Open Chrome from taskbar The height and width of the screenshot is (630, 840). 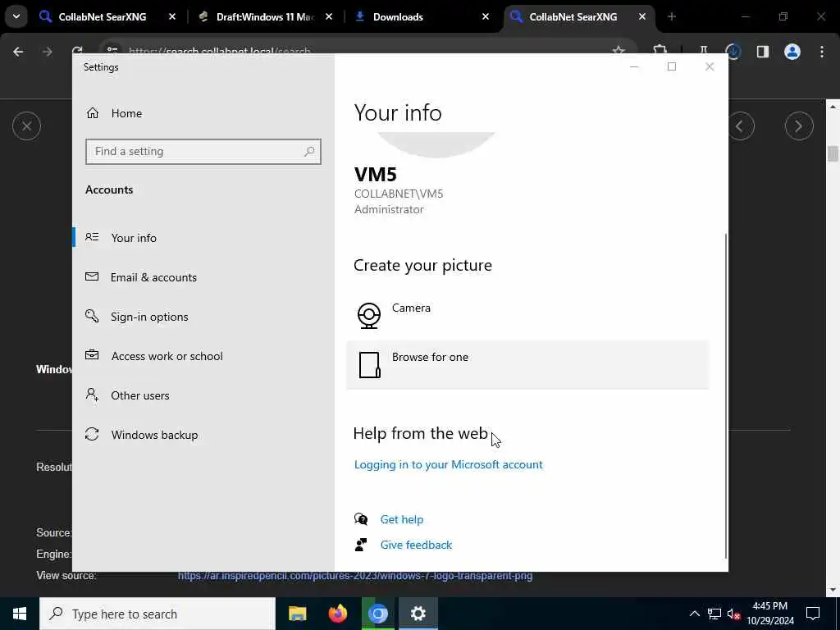(x=377, y=614)
